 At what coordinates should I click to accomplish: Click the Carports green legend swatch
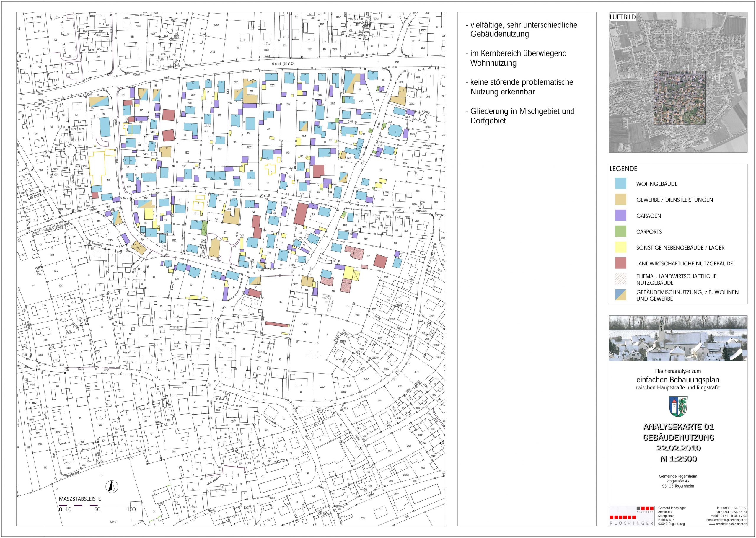tap(620, 231)
